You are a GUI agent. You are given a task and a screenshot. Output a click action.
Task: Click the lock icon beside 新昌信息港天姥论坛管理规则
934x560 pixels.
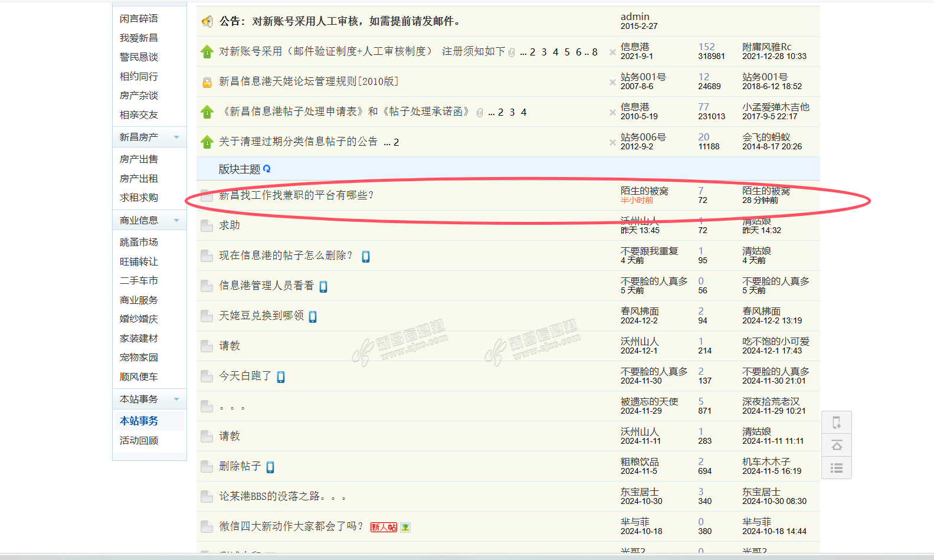(207, 83)
